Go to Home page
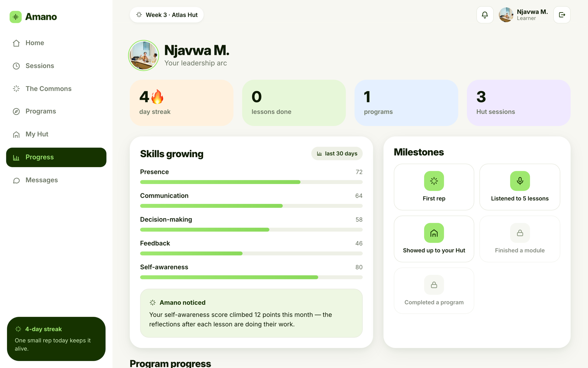The width and height of the screenshot is (588, 368). 56,43
